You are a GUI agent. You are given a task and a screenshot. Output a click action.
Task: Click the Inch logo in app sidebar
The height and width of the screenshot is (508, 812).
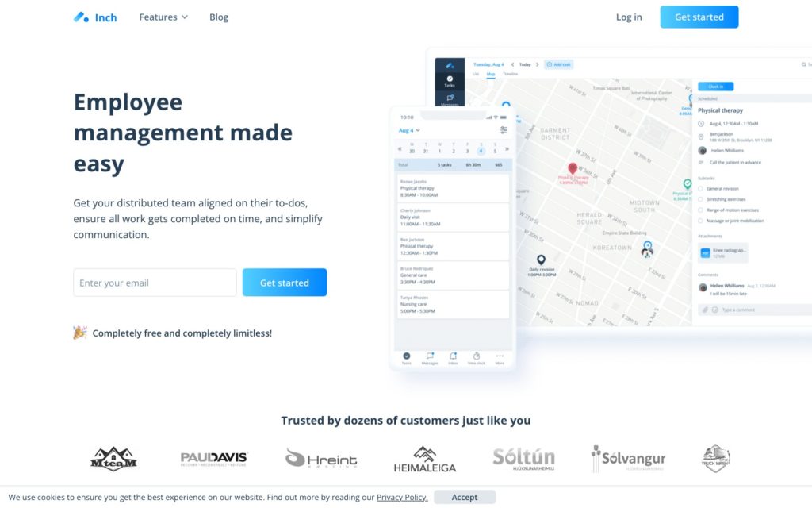(x=450, y=65)
